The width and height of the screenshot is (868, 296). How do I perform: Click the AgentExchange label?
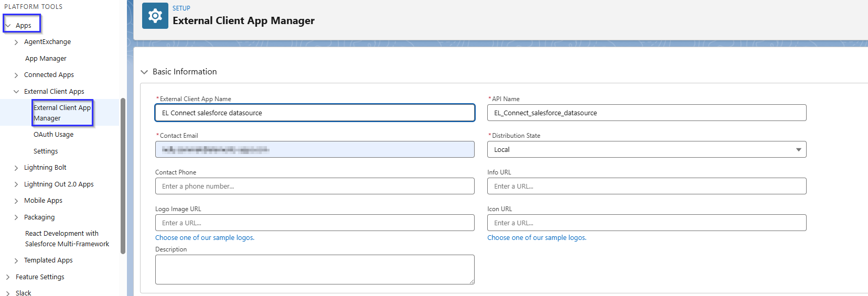pos(47,42)
